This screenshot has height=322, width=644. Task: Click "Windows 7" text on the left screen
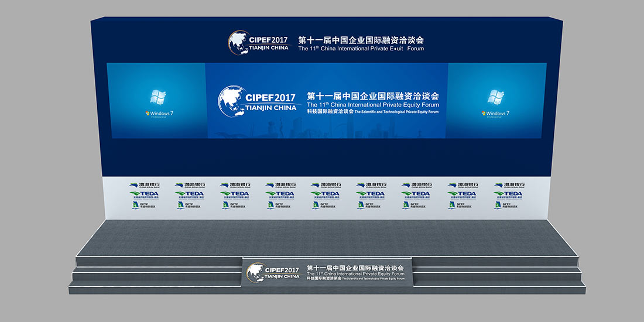(x=157, y=113)
